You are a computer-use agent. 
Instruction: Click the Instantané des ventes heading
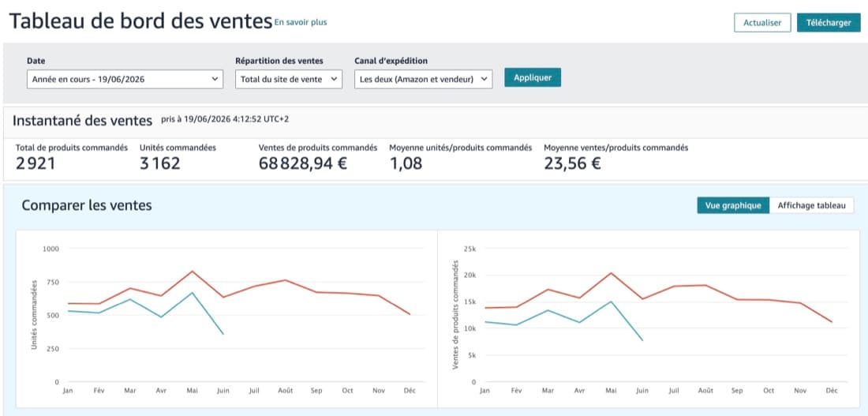pyautogui.click(x=83, y=121)
